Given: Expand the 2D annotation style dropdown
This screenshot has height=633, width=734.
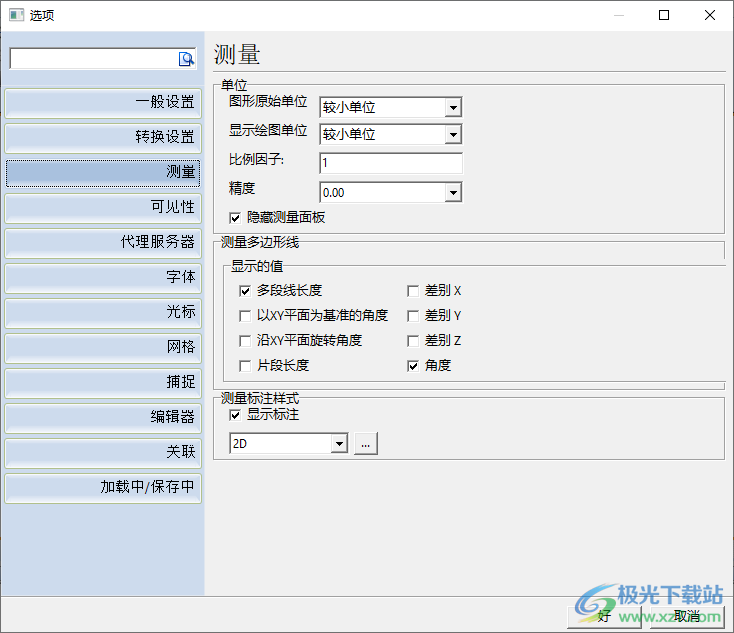Looking at the screenshot, I should tap(339, 443).
